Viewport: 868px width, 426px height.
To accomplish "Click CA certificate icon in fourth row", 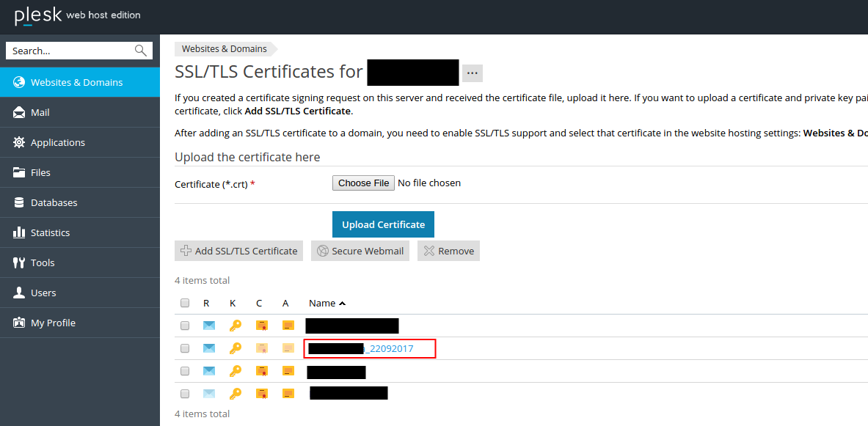I will [x=288, y=394].
